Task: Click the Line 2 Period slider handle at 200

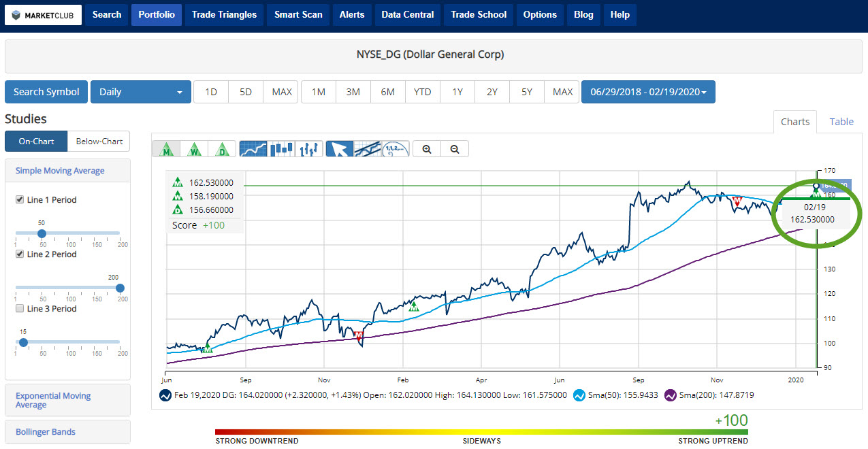Action: click(120, 288)
